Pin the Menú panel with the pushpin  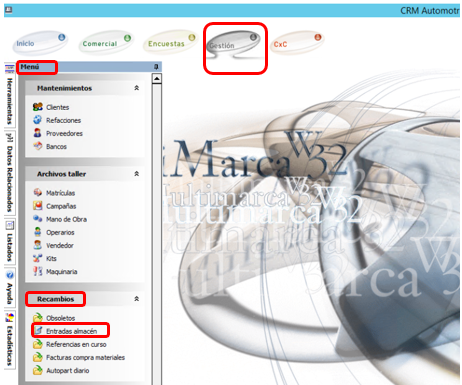pyautogui.click(x=156, y=67)
